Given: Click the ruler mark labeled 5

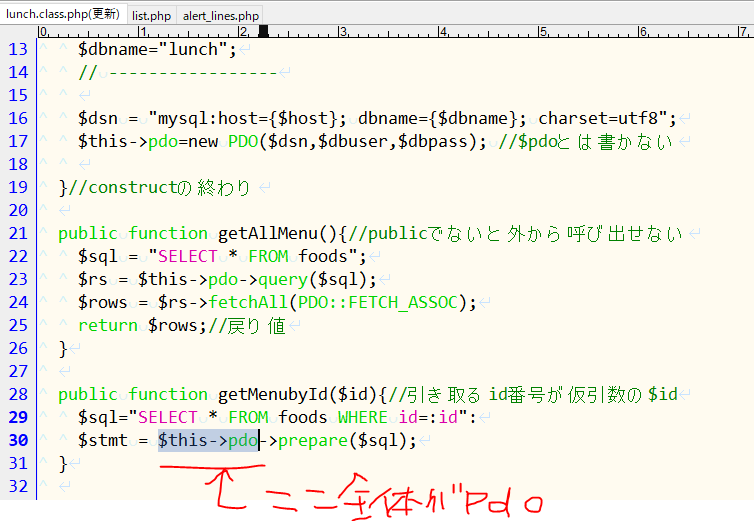Looking at the screenshot, I should tap(543, 32).
